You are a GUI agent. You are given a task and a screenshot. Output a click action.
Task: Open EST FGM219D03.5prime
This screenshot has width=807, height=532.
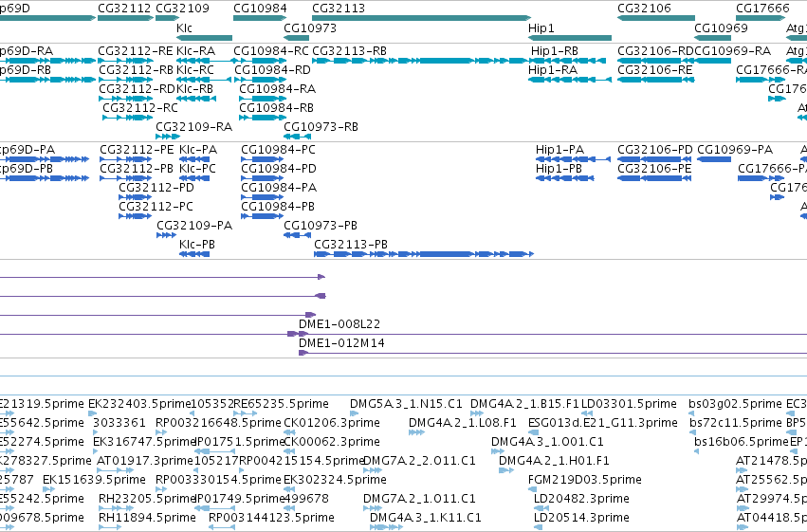(534, 490)
